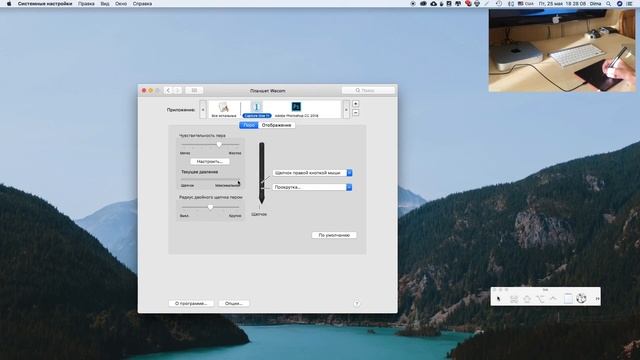
Task: Open the Справка menu
Action: pyautogui.click(x=142, y=4)
